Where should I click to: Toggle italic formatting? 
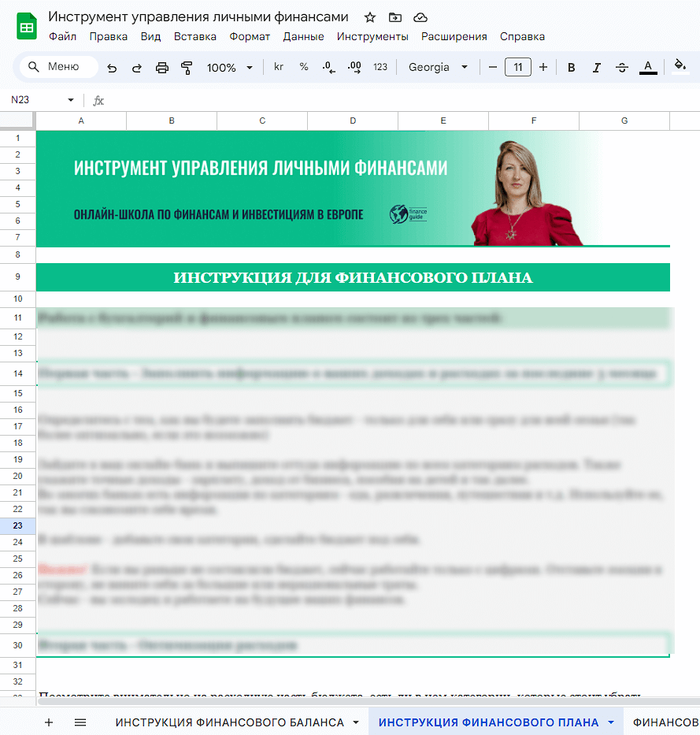coord(597,68)
